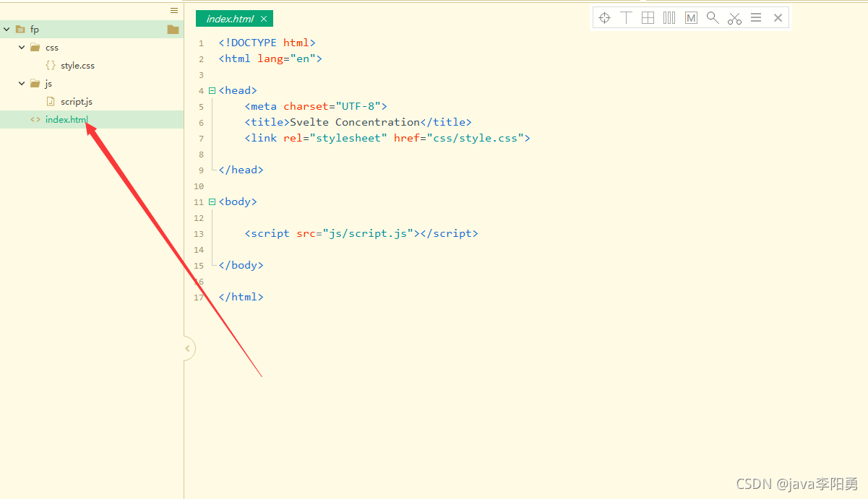
Task: Open search with the magnifier icon
Action: tap(713, 18)
